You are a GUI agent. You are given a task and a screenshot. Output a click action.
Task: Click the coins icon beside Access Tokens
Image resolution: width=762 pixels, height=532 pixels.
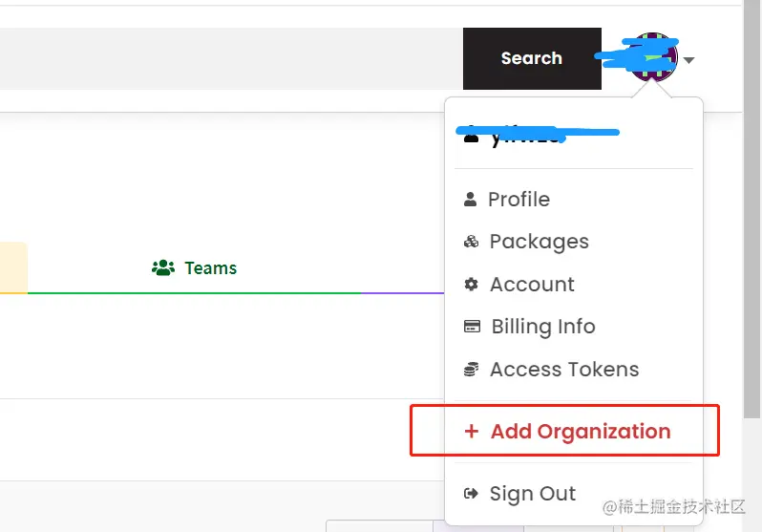pos(471,370)
